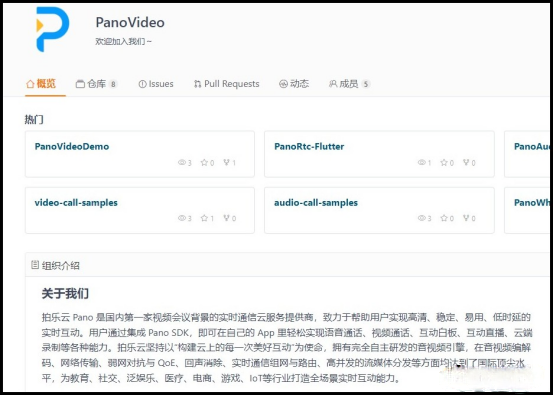Click the star icon on audio-call-samples
The height and width of the screenshot is (395, 554).
click(444, 218)
